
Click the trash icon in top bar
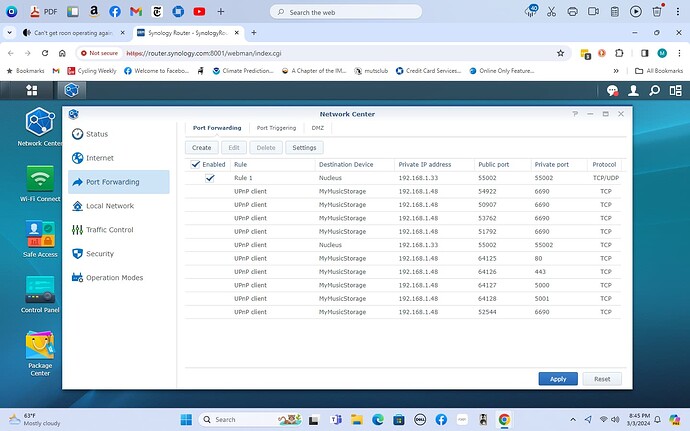tap(657, 11)
